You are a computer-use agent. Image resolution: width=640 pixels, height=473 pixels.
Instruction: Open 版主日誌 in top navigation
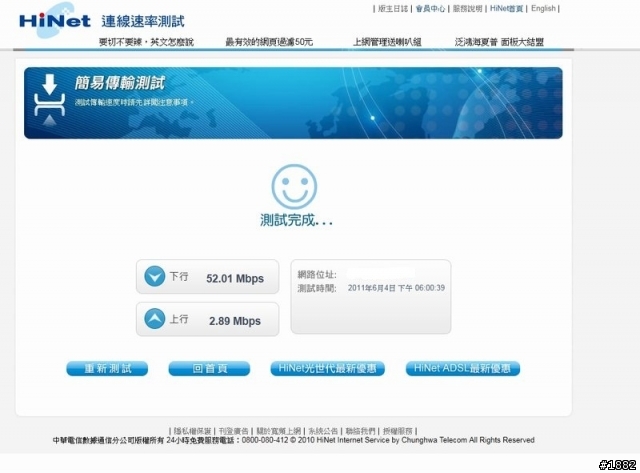[x=393, y=9]
